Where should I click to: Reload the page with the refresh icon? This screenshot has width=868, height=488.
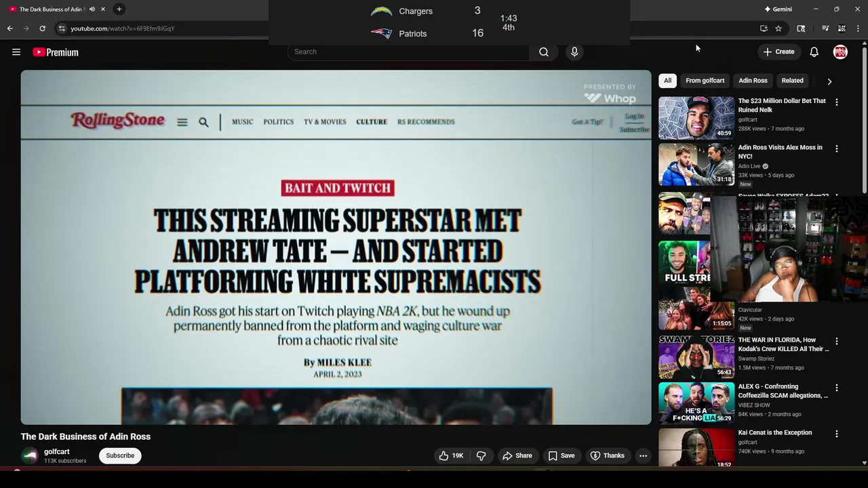pos(42,28)
